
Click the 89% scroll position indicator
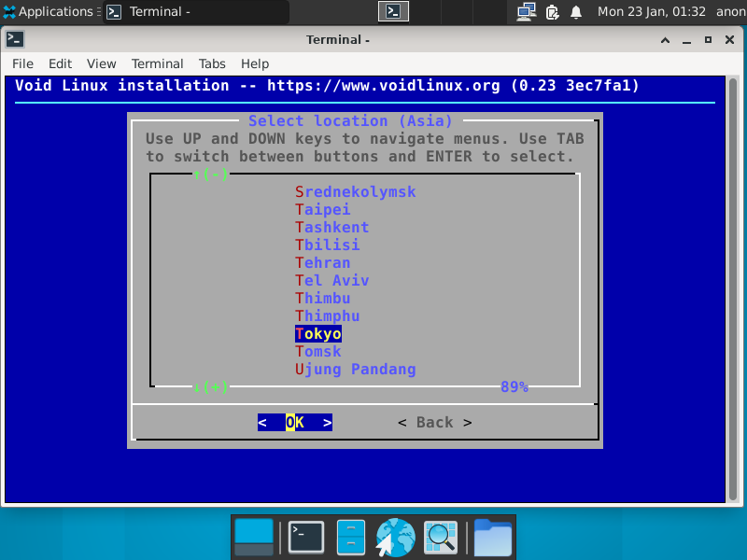tap(514, 387)
